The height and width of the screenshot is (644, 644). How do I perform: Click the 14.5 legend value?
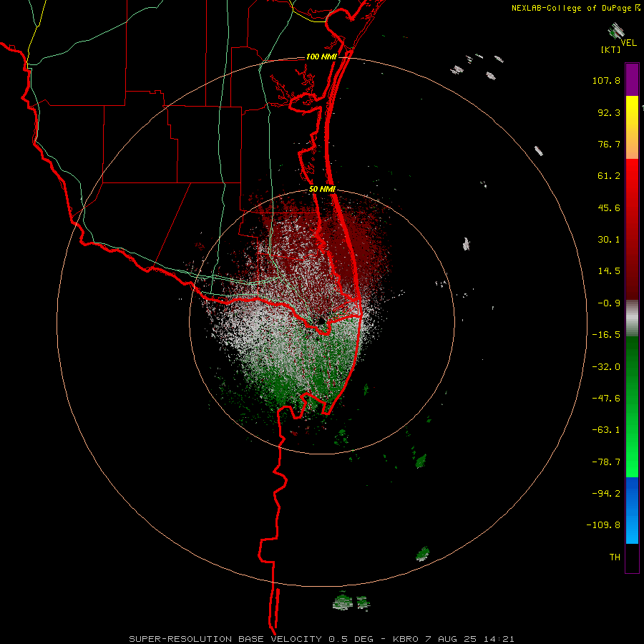[609, 271]
